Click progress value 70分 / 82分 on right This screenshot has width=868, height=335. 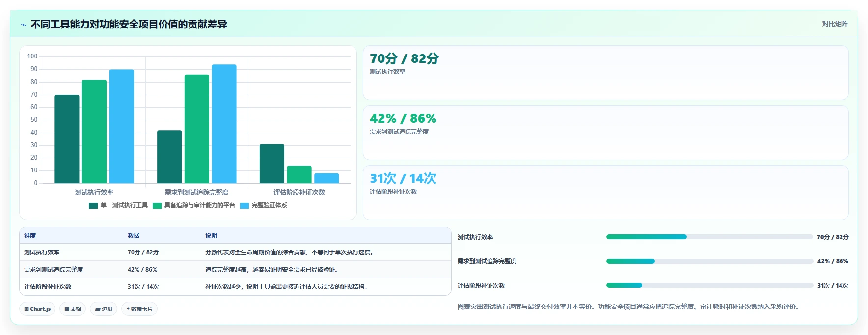click(833, 237)
